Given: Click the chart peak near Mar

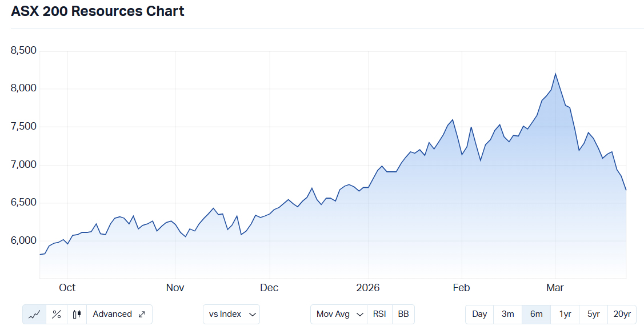Looking at the screenshot, I should pyautogui.click(x=555, y=74).
